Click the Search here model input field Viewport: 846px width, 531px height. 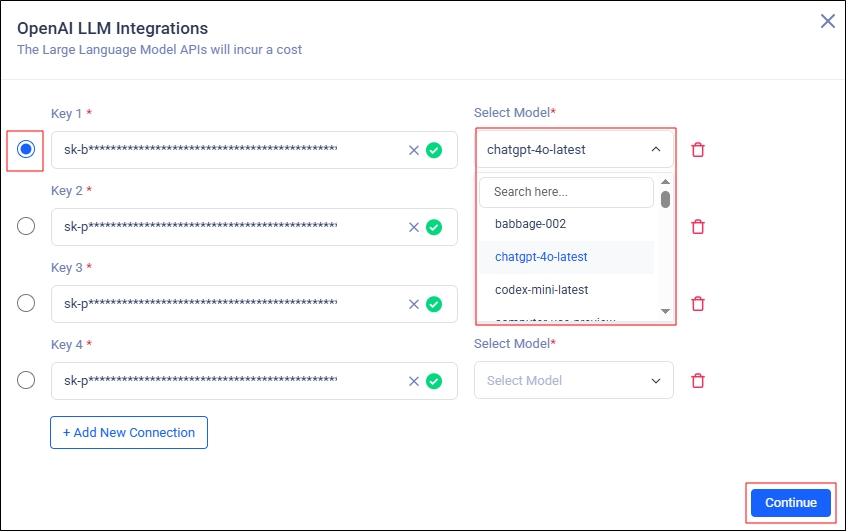(566, 191)
